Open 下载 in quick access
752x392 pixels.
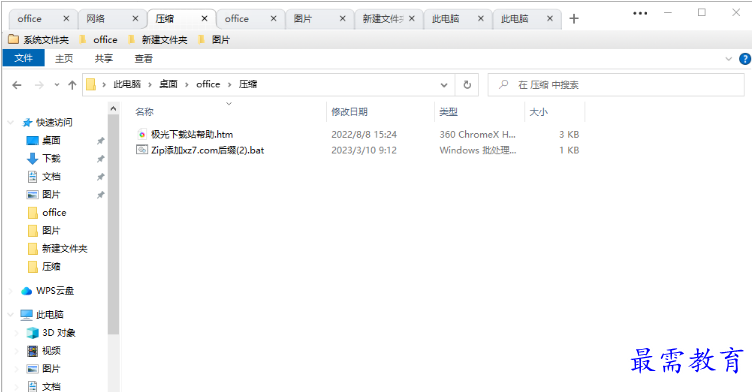(51, 158)
